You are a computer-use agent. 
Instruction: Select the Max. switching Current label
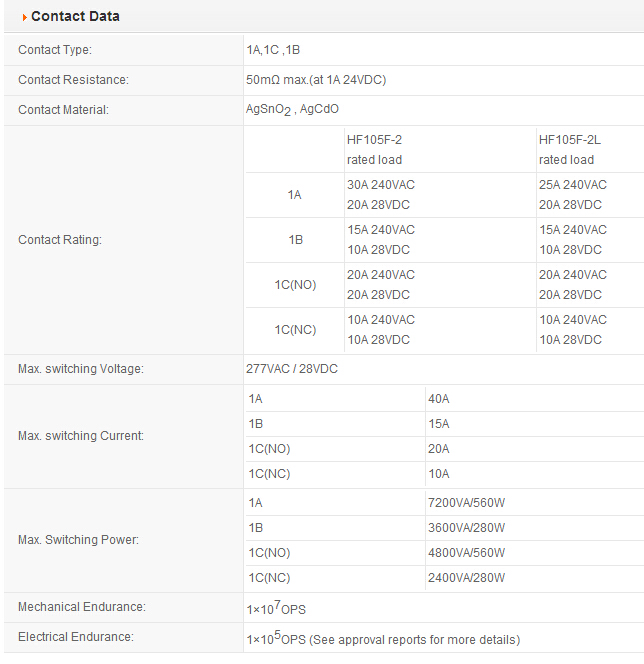click(x=81, y=436)
